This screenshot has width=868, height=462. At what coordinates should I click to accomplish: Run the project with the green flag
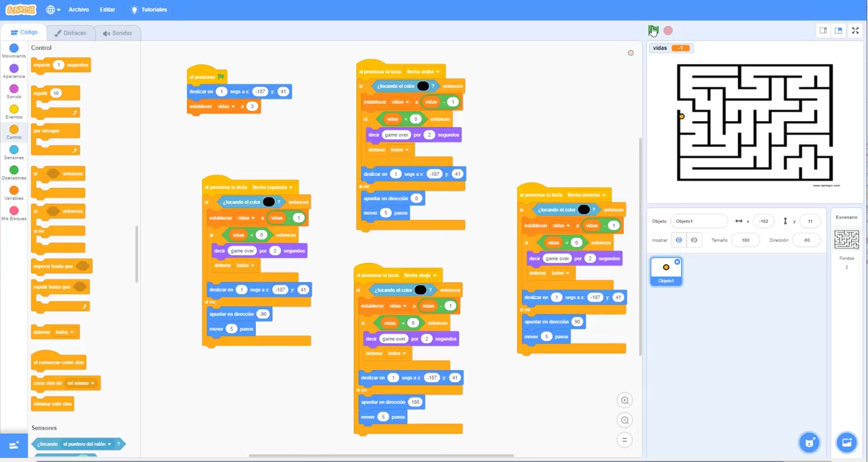pyautogui.click(x=653, y=30)
